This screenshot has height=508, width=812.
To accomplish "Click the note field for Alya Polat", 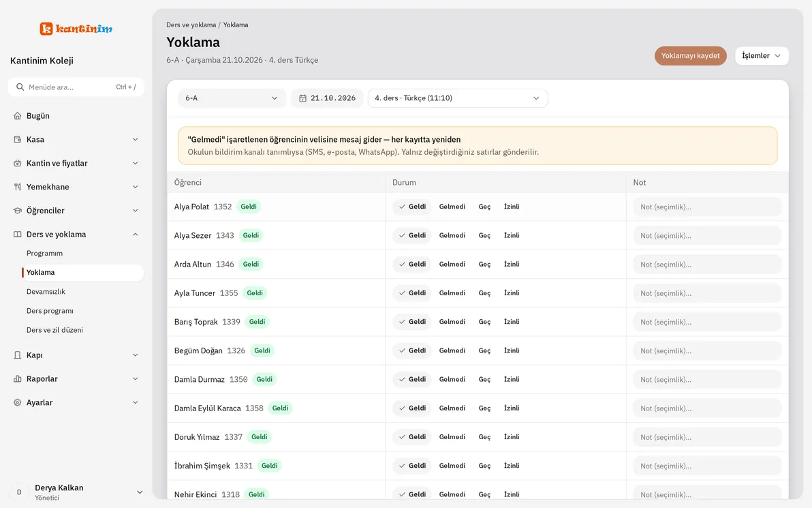I will pyautogui.click(x=707, y=207).
